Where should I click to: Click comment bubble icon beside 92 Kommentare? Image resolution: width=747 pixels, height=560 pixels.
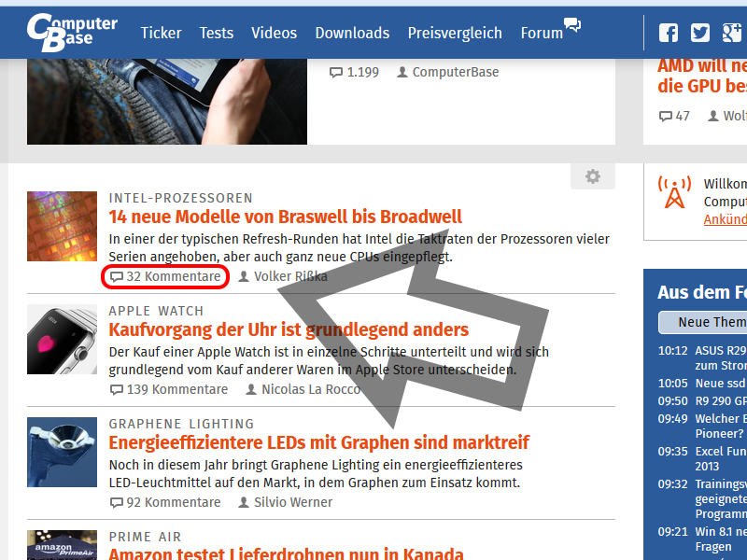(x=116, y=502)
